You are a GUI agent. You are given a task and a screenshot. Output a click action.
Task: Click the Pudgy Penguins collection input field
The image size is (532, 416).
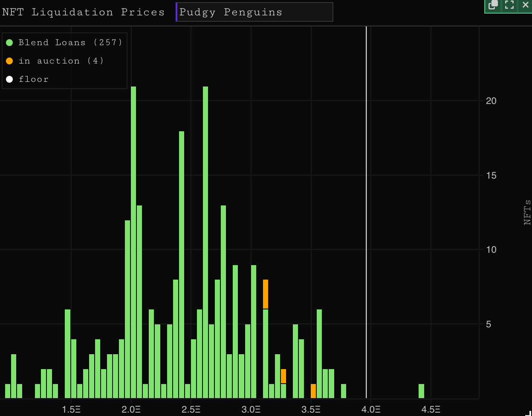pos(254,12)
